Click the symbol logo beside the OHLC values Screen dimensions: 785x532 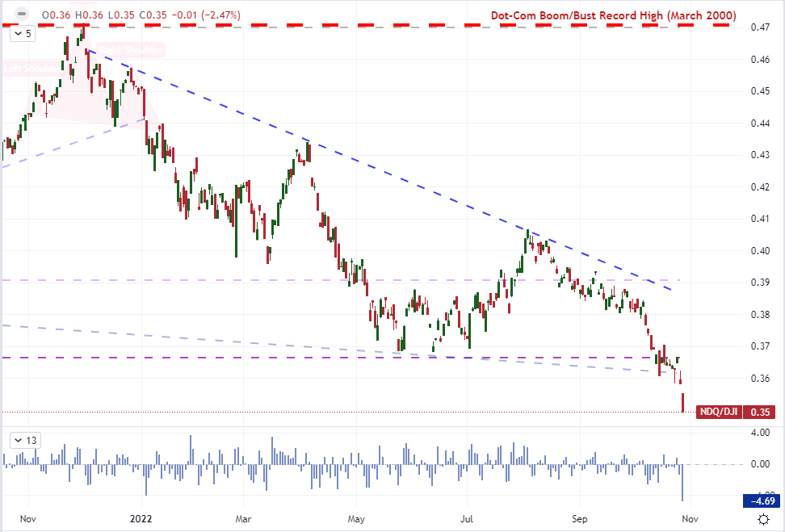(20, 13)
